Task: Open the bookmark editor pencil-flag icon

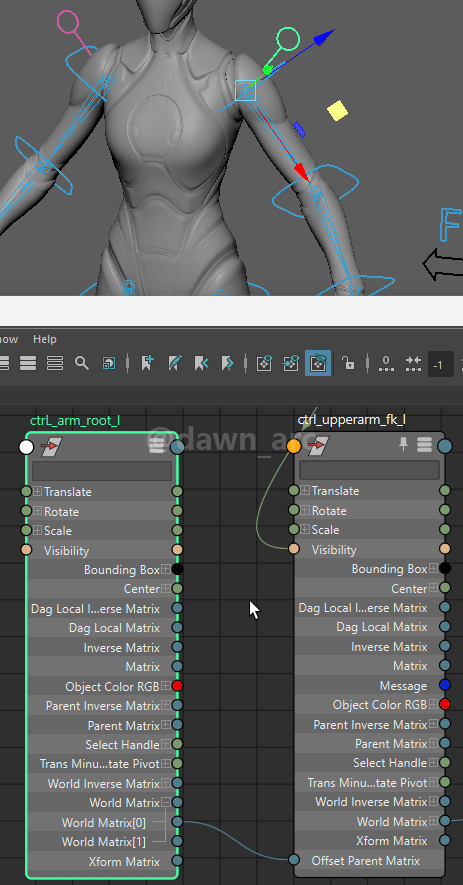Action: pyautogui.click(x=174, y=362)
